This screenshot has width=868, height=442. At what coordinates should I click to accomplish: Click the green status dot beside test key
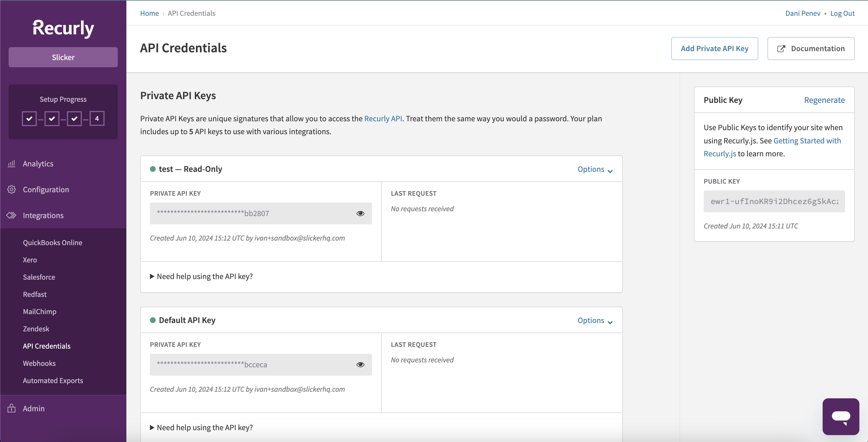pyautogui.click(x=153, y=169)
